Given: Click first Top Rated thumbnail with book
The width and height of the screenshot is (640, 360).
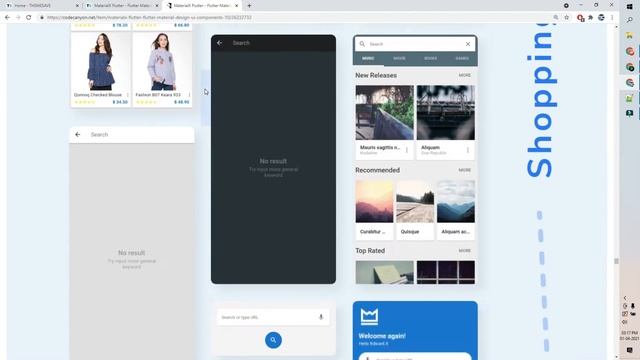Looking at the screenshot, I should (384, 272).
